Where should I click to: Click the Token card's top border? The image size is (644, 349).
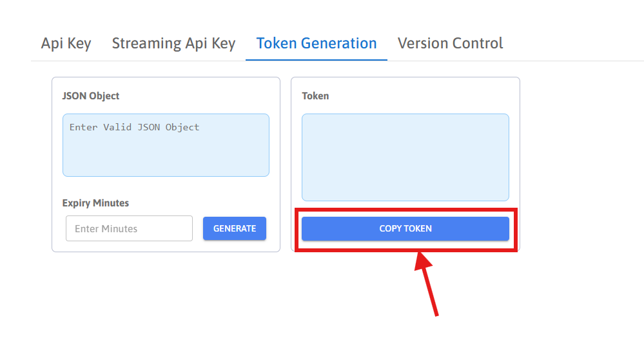[405, 77]
